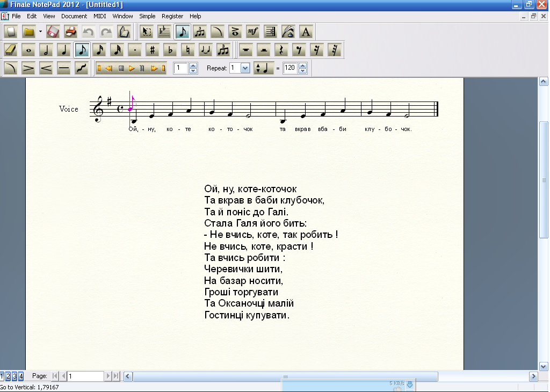Open the Document menu

click(x=74, y=16)
